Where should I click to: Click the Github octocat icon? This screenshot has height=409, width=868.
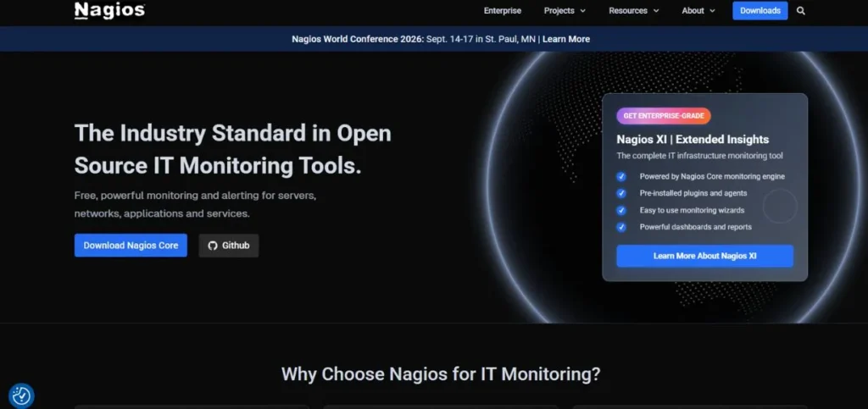pyautogui.click(x=213, y=246)
